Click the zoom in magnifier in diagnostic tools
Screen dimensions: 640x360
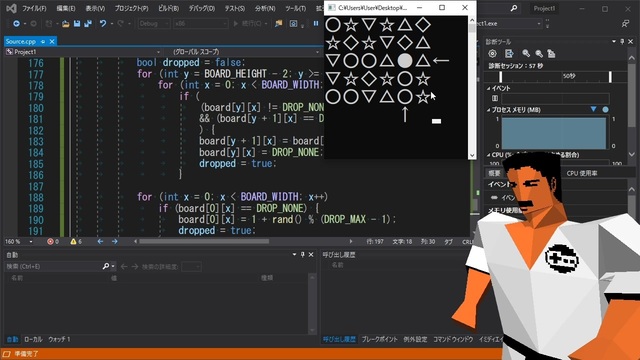[x=526, y=53]
